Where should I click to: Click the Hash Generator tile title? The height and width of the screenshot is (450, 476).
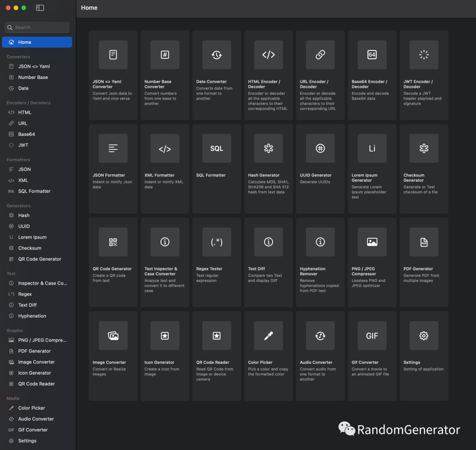tap(264, 175)
